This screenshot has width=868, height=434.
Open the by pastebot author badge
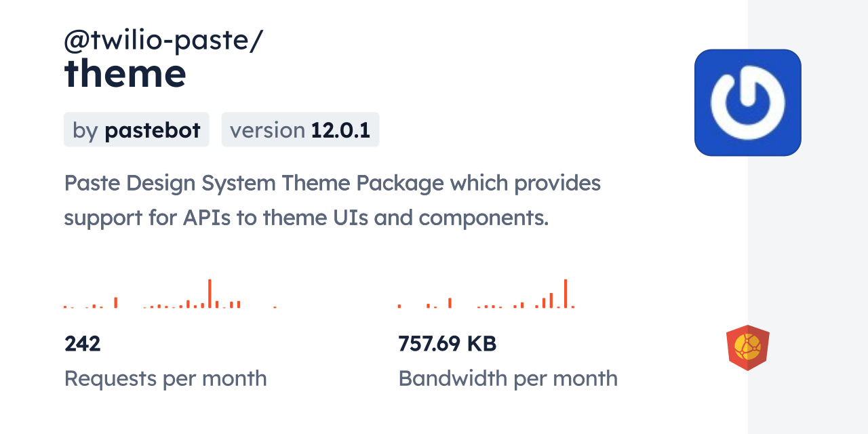point(136,130)
